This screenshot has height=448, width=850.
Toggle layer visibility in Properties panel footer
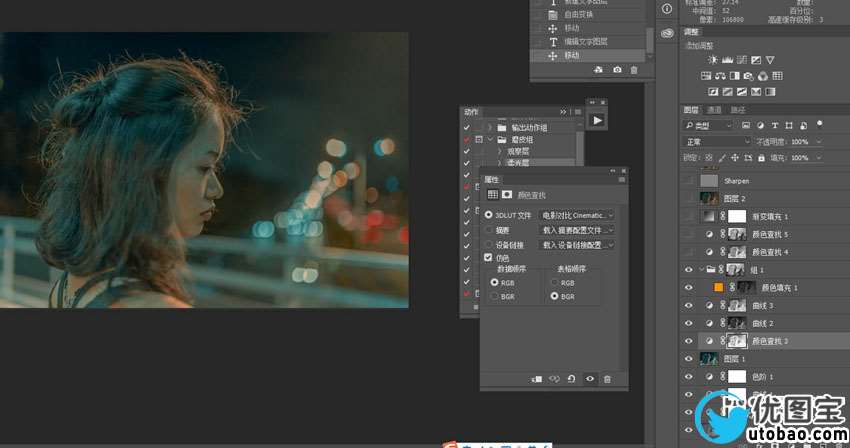589,379
